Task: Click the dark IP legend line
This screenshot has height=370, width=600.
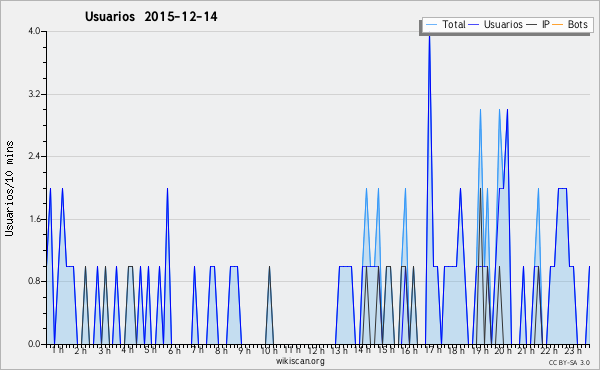Action: [532, 25]
